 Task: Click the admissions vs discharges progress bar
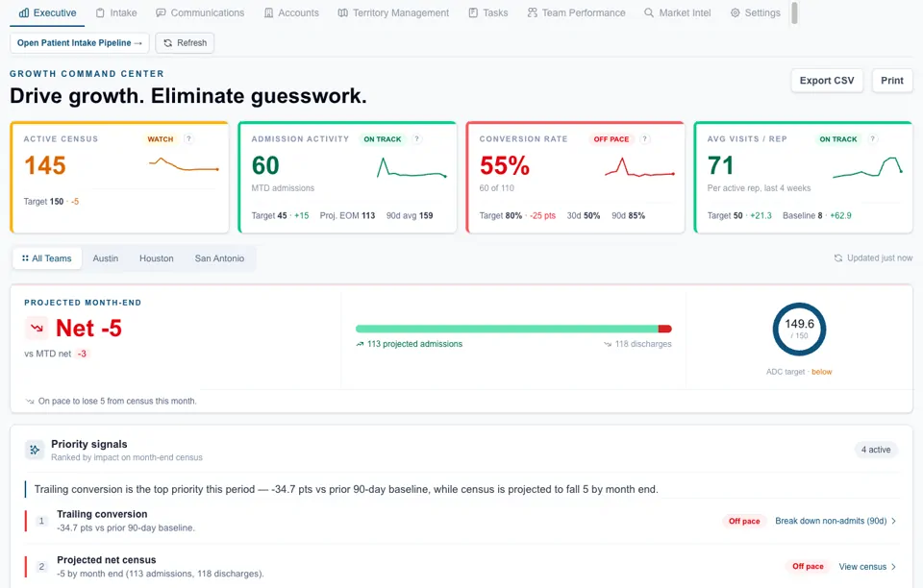click(513, 329)
